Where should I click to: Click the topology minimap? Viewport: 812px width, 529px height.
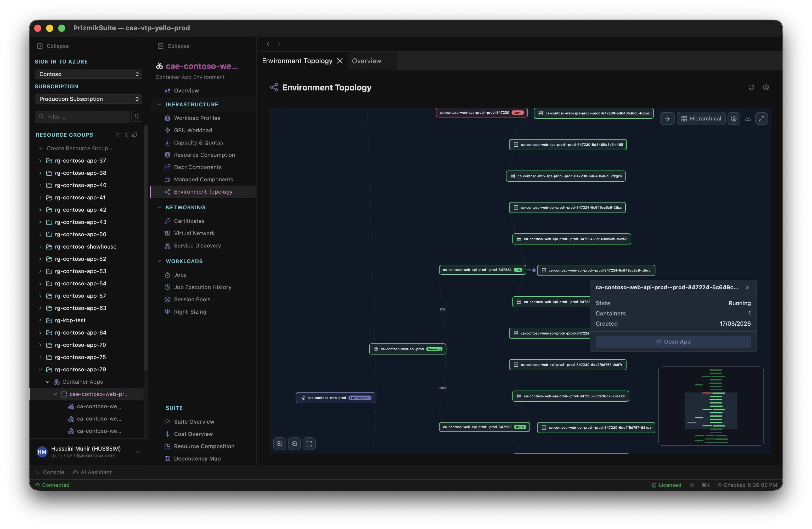point(711,406)
